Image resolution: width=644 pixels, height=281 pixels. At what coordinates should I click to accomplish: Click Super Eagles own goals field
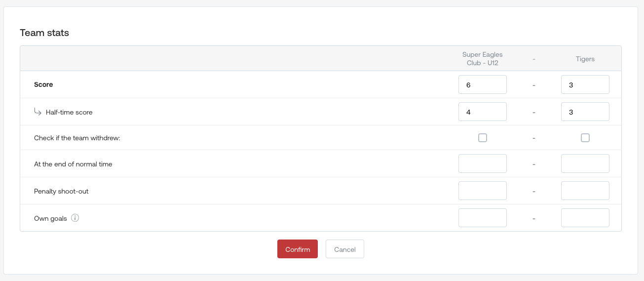pyautogui.click(x=483, y=218)
